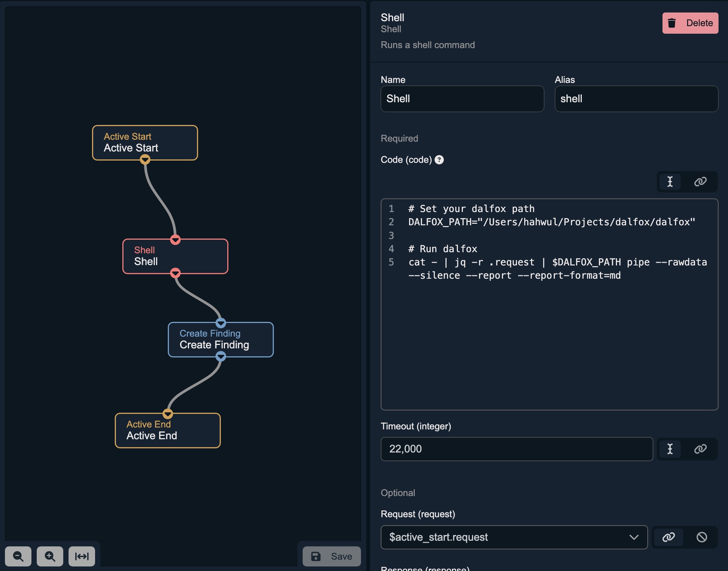This screenshot has width=728, height=571.
Task: Click Shell node input connector
Action: [x=175, y=240]
